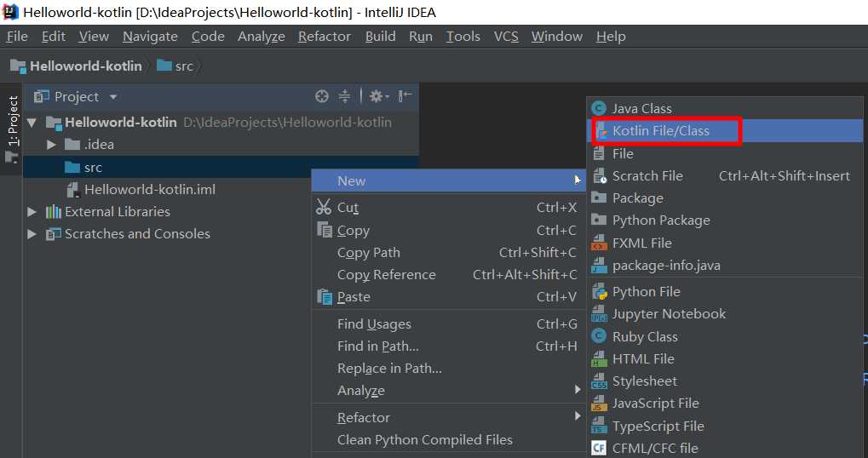Click the Python Package icon
This screenshot has height=458, width=868.
599,220
